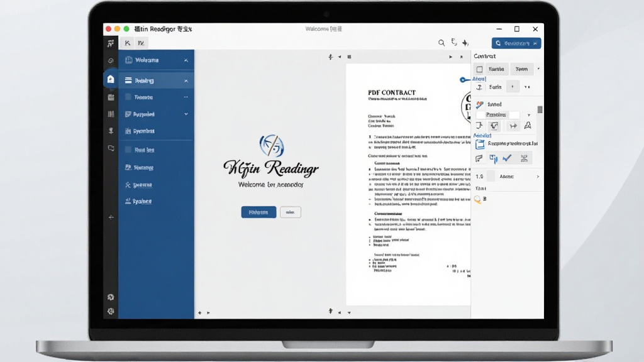Click the blue button at top right toolbar

tap(516, 43)
